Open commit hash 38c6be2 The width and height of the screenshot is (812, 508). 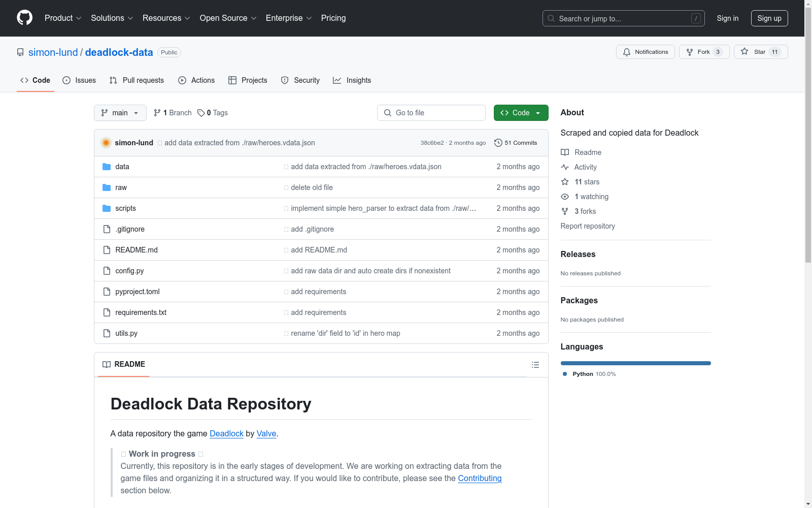click(432, 143)
